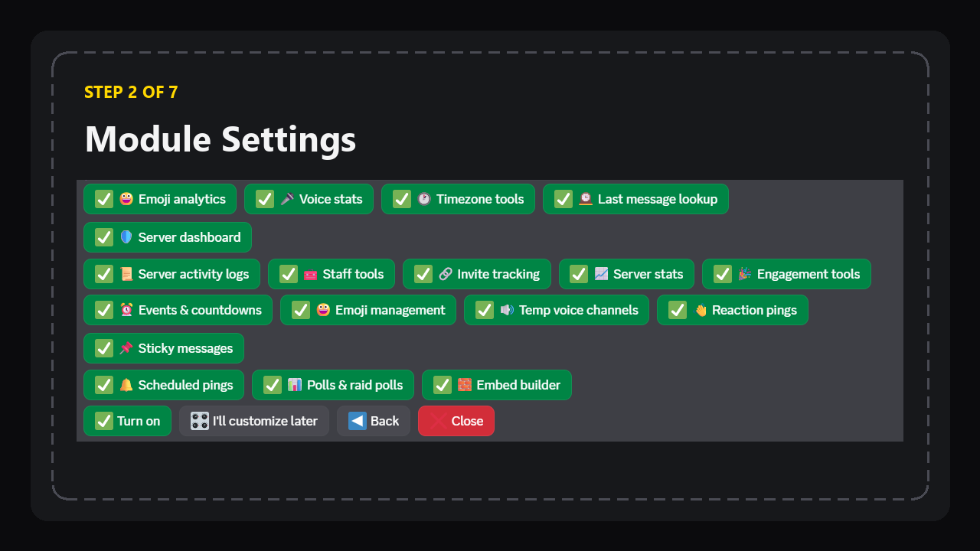Uncheck the Emoji analytics checkmark box
The image size is (980, 551).
coord(104,199)
